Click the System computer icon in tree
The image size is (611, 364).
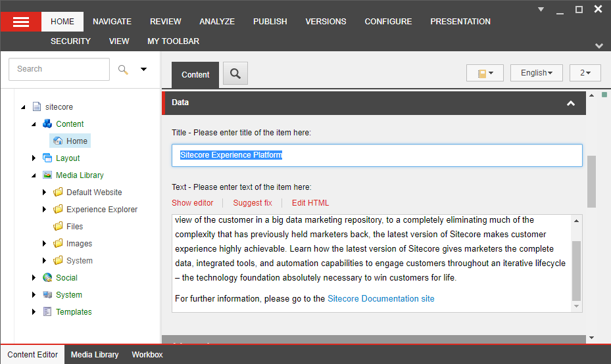pyautogui.click(x=47, y=295)
